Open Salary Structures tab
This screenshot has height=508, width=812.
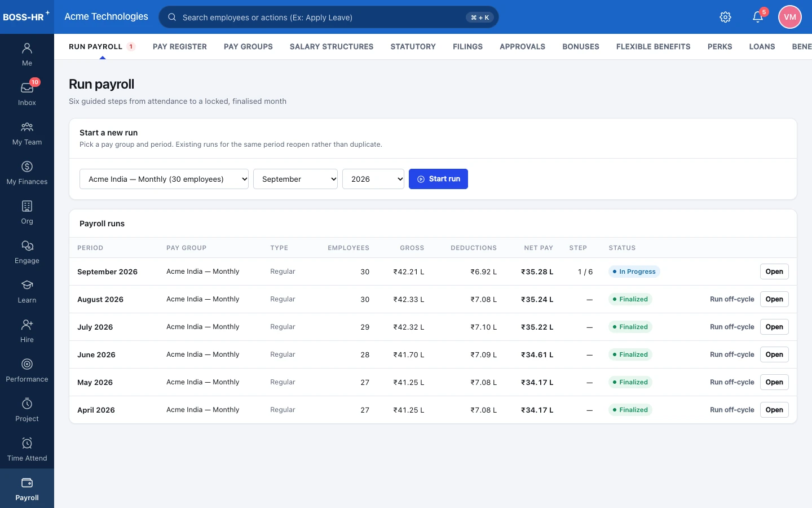(x=332, y=47)
